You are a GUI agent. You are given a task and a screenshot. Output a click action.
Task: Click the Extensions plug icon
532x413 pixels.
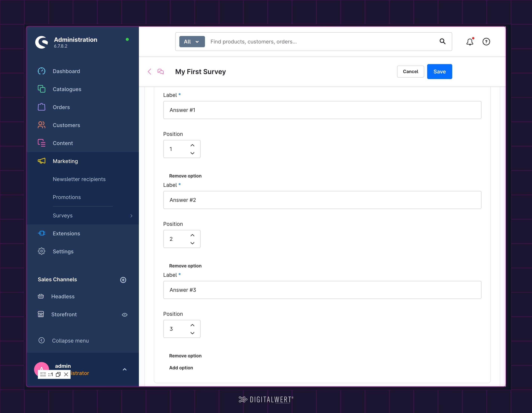pos(41,233)
